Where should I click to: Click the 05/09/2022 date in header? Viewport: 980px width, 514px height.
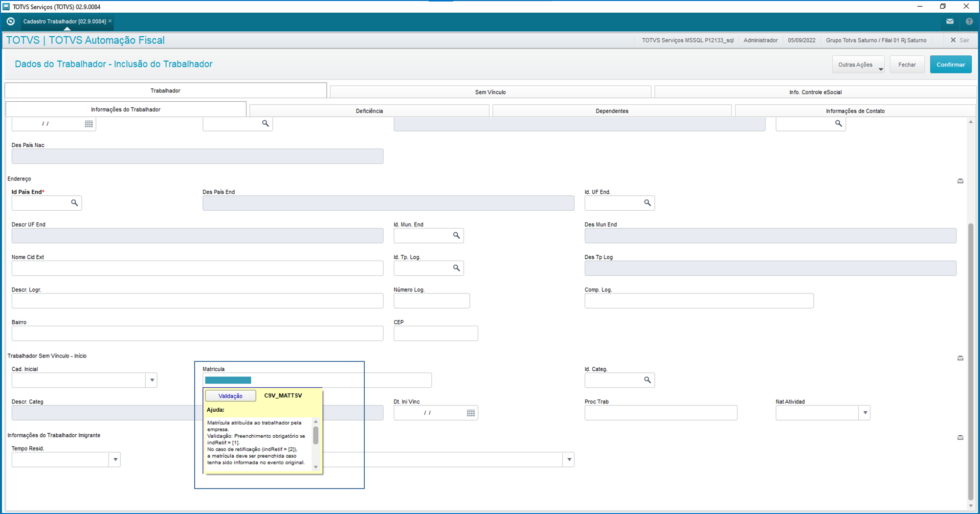[802, 40]
